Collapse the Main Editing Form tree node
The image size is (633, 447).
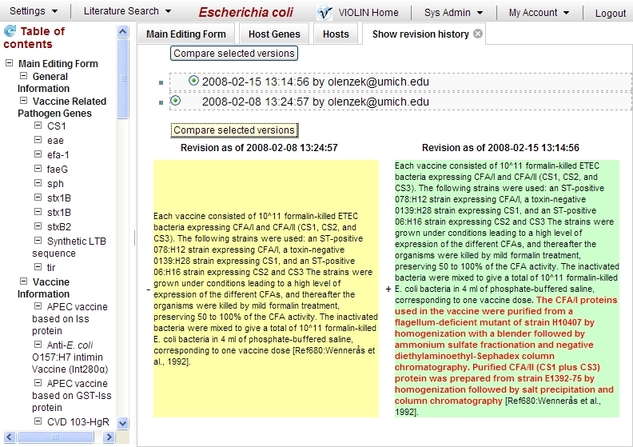(x=9, y=63)
